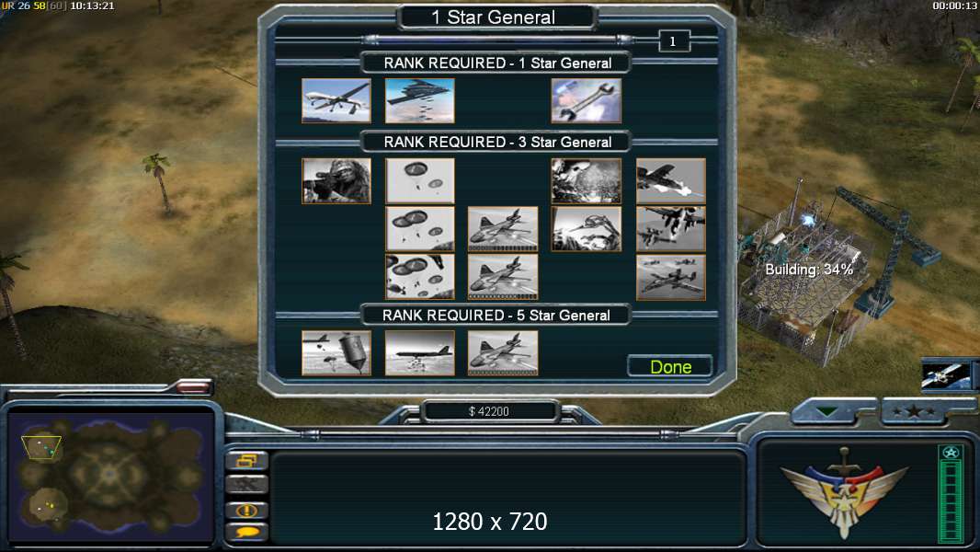Click the building under construction at 34%
The width and height of the screenshot is (980, 552).
click(x=806, y=275)
